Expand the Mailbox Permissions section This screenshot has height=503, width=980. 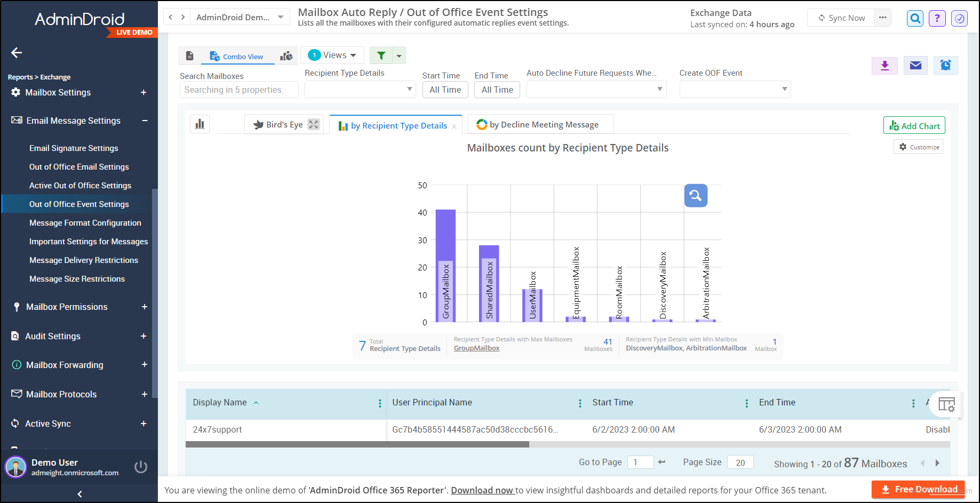click(145, 307)
